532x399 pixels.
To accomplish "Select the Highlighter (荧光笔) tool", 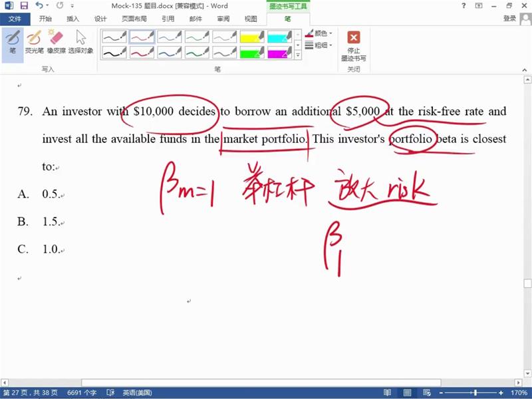I will [35, 42].
